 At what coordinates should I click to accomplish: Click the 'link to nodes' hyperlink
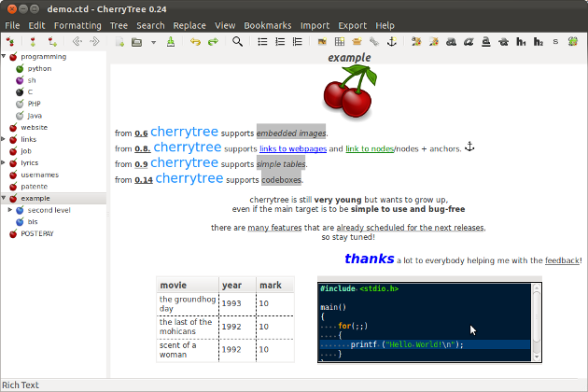click(369, 149)
